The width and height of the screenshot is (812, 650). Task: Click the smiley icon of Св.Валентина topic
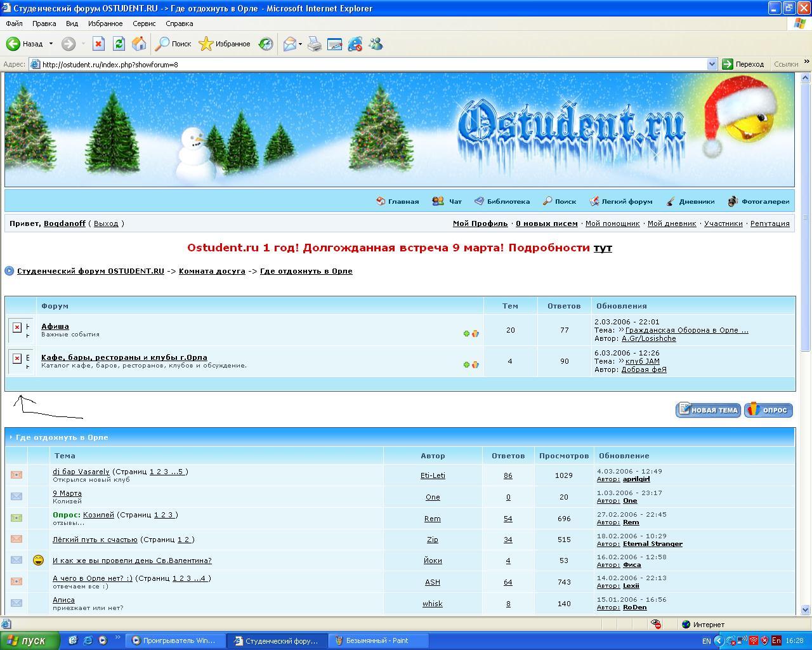click(38, 560)
